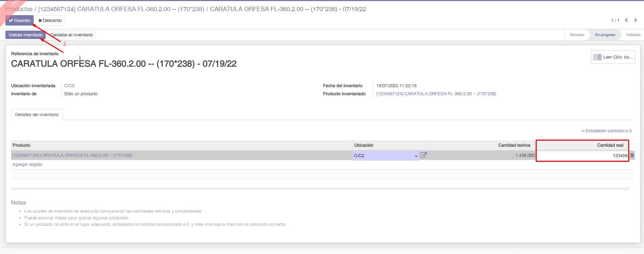Click the barcode Leer Cód. button
This screenshot has height=254, width=644.
pos(613,57)
